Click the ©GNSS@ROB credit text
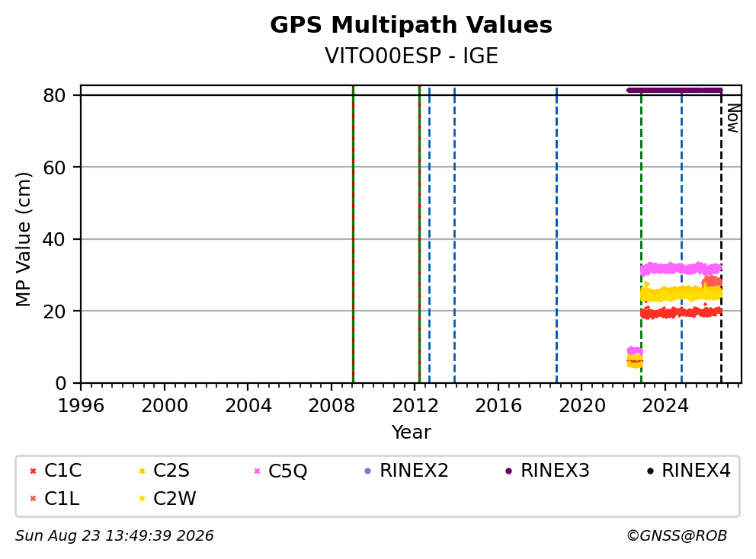 (677, 536)
